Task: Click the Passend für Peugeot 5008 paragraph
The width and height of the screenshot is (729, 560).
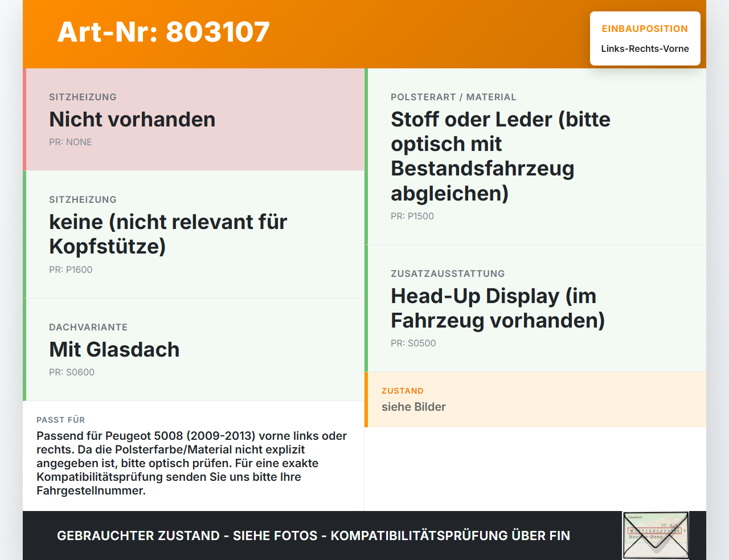Action: point(192,463)
